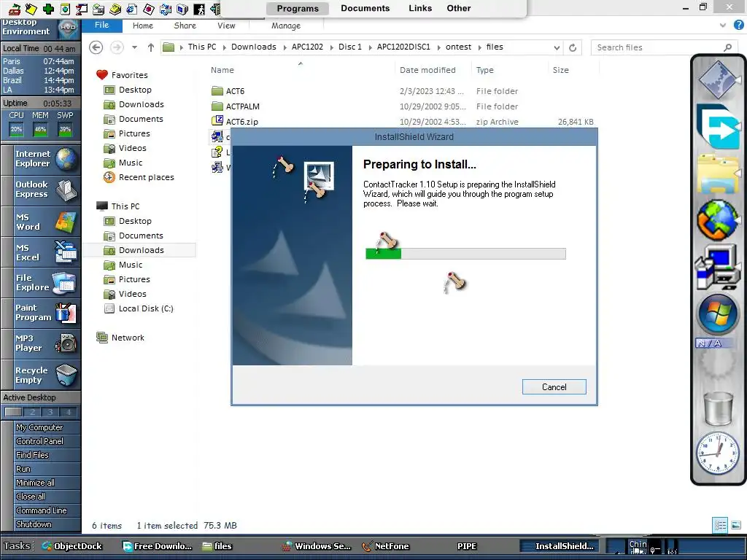
Task: Open the computer setup icon in dock
Action: click(718, 268)
